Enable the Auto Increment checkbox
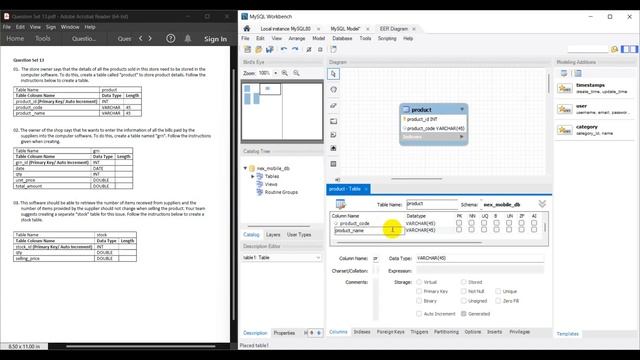Image resolution: width=640 pixels, height=360 pixels. pyautogui.click(x=419, y=314)
